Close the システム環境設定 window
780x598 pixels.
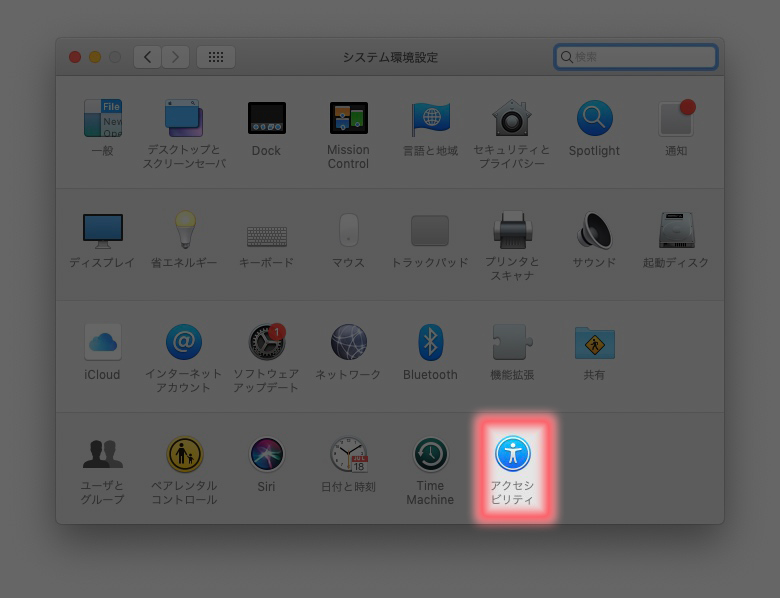coord(75,57)
